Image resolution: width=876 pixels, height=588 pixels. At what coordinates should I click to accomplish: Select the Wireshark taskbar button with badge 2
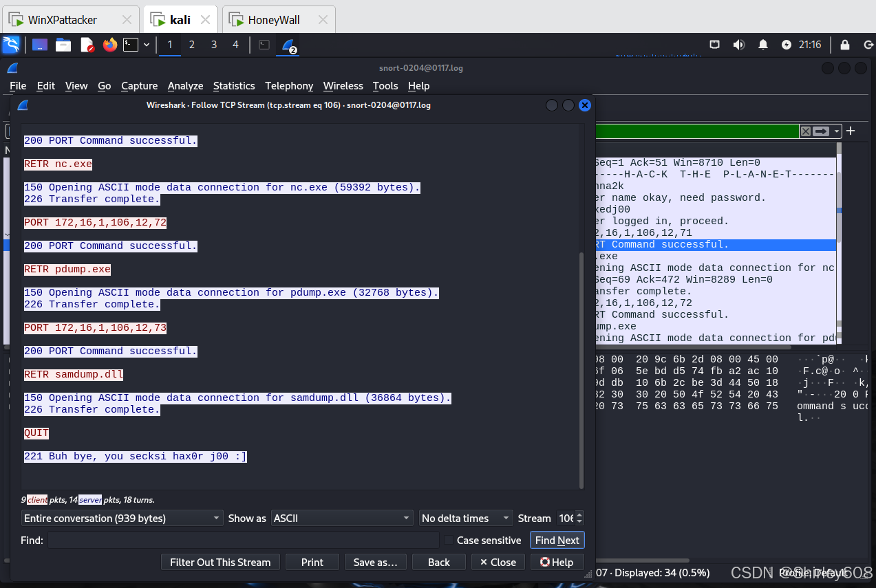pyautogui.click(x=288, y=45)
